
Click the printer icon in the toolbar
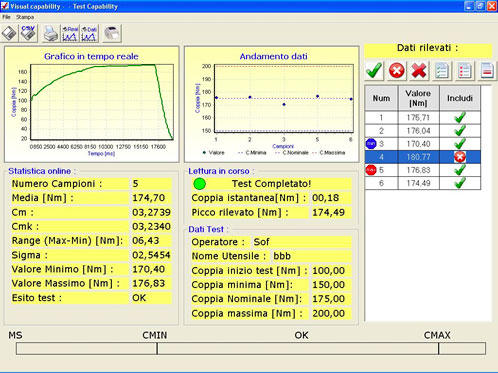(x=51, y=33)
